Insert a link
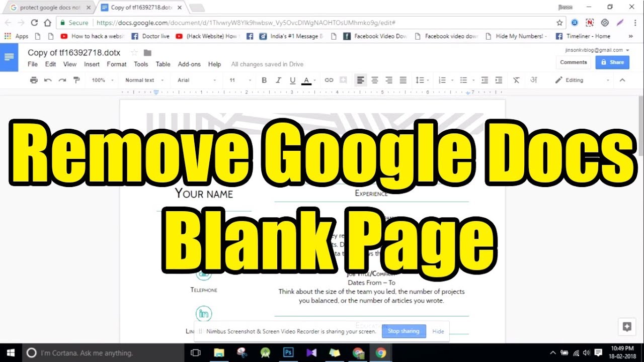 pyautogui.click(x=329, y=80)
